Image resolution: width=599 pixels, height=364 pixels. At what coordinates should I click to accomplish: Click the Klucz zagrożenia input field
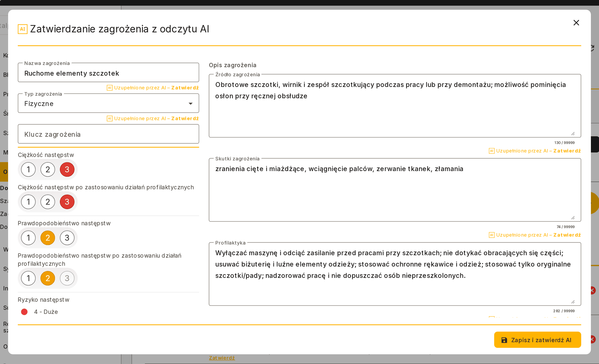click(x=108, y=134)
